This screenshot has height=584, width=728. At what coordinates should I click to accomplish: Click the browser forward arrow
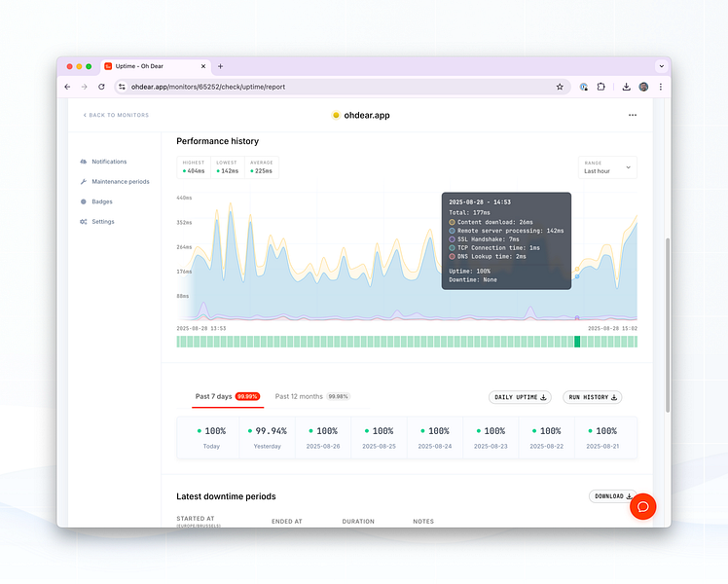(x=84, y=87)
